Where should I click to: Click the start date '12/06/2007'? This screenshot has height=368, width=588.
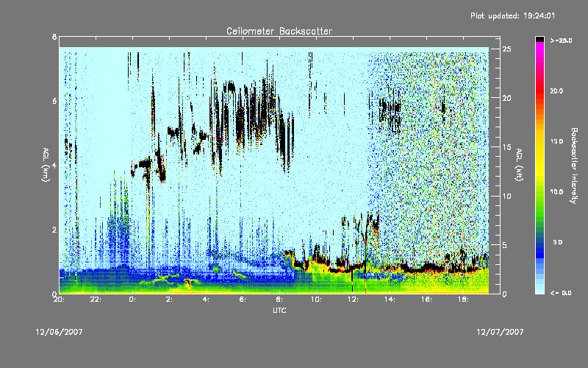click(x=60, y=332)
